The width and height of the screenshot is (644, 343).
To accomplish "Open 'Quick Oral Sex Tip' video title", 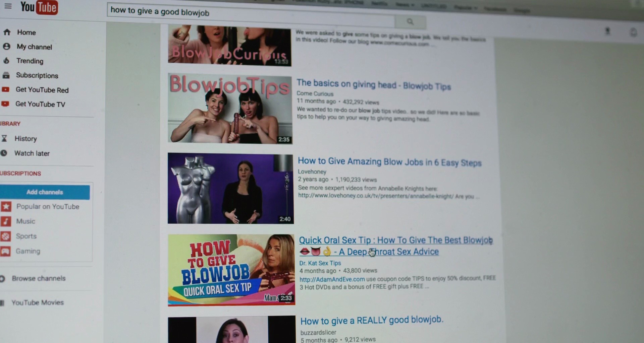I will click(x=396, y=246).
